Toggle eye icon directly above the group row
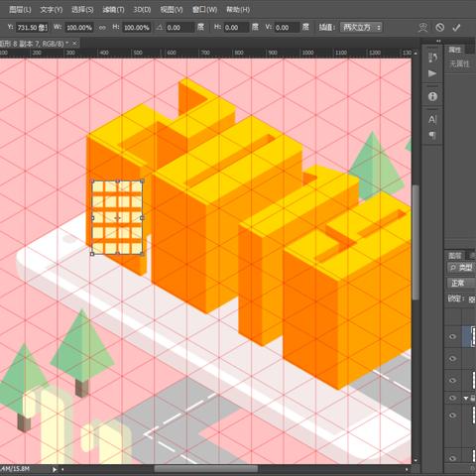Viewport: 476px width, 476px height. [452, 380]
